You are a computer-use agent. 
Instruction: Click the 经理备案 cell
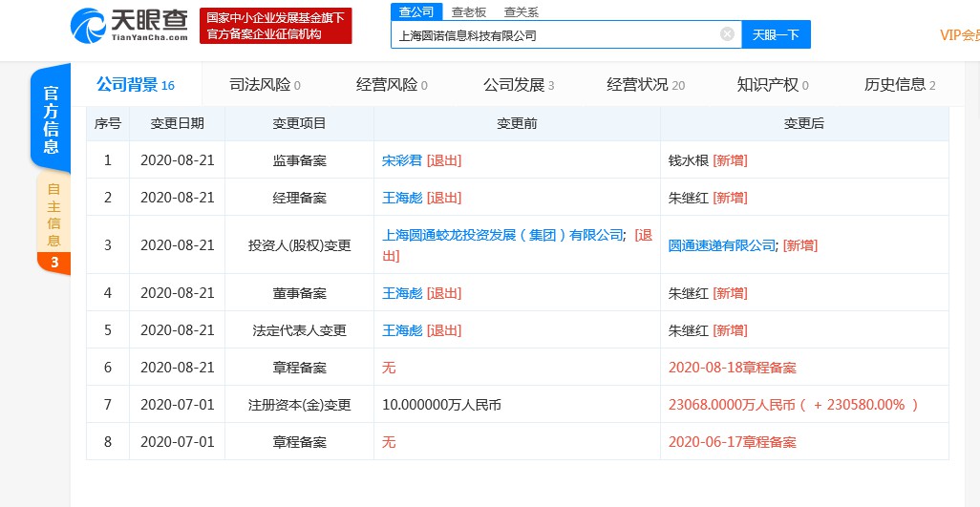point(299,198)
